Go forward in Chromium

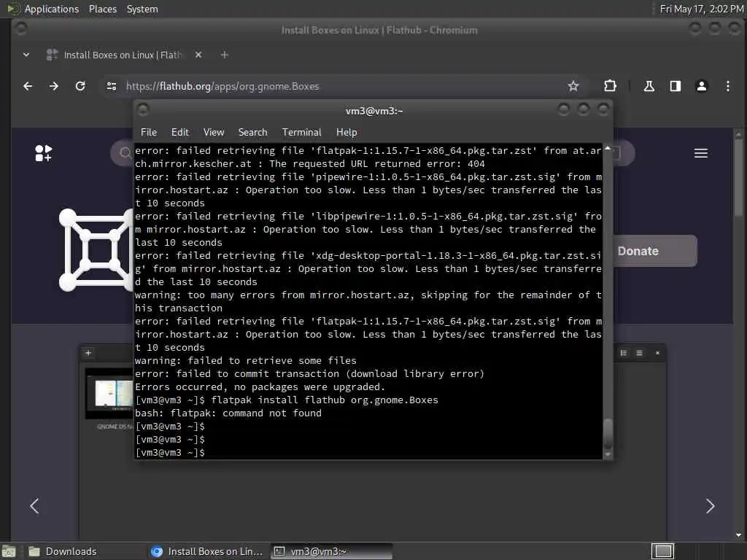[54, 86]
